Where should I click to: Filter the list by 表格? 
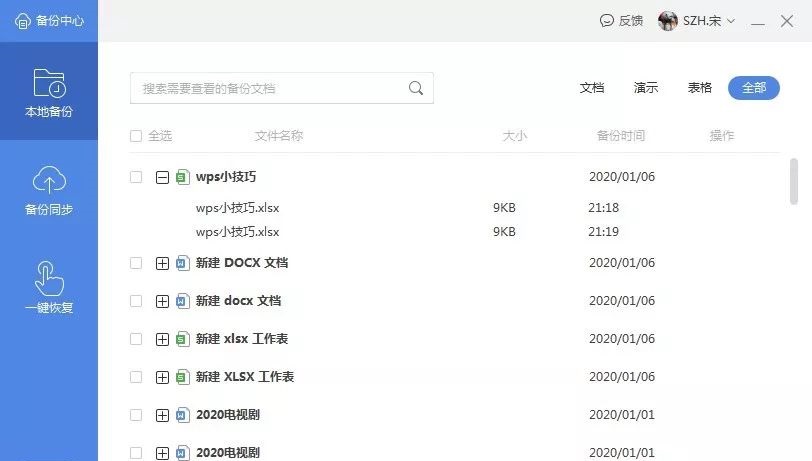point(700,88)
